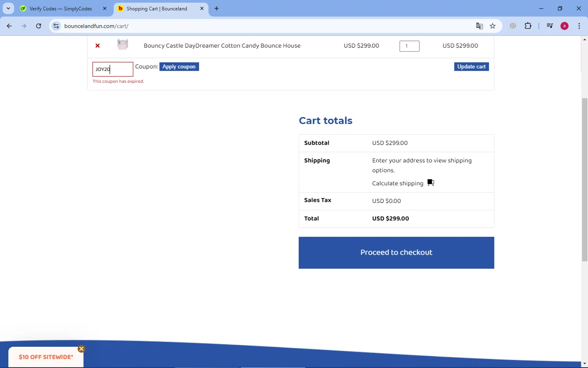Click the Subtotal label
Image resolution: width=588 pixels, height=368 pixels.
(x=317, y=143)
